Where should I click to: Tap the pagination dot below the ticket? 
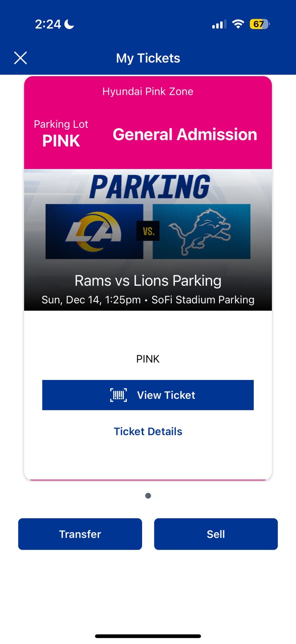point(148,495)
